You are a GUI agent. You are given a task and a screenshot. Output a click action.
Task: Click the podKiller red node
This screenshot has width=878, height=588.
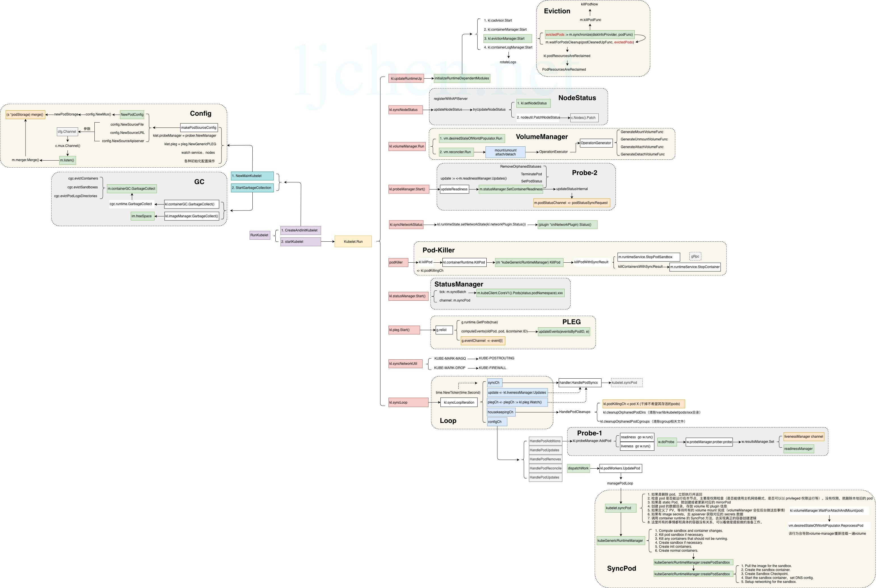(x=398, y=262)
